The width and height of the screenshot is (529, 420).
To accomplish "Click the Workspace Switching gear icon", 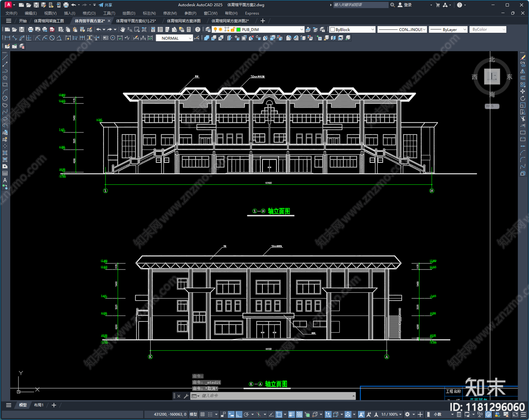I will 407,414.
